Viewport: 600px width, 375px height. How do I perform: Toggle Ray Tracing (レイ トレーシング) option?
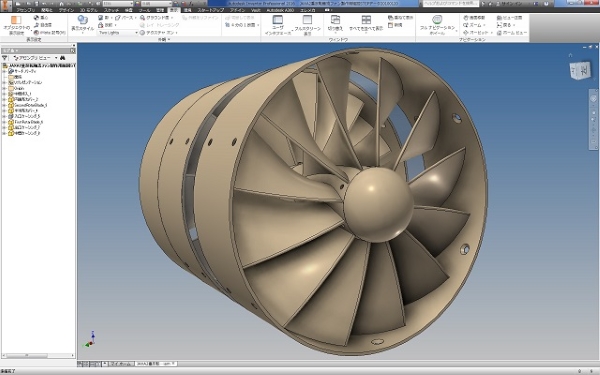tap(159, 25)
